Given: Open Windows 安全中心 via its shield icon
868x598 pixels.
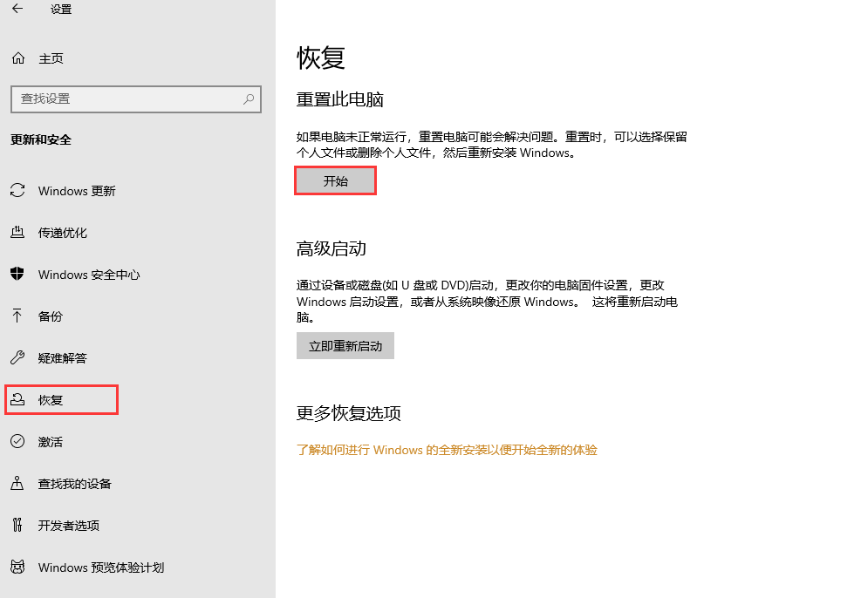Looking at the screenshot, I should coord(18,274).
